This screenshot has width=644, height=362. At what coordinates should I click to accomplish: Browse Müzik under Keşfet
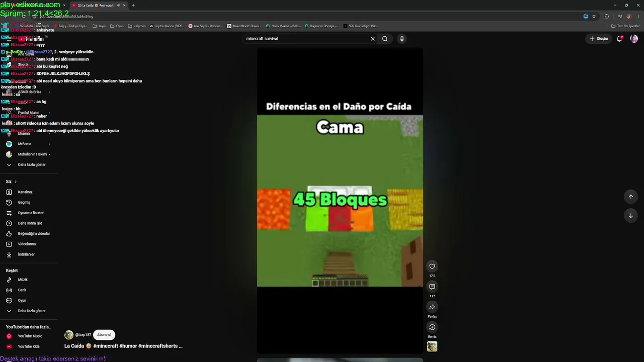[x=29, y=280]
